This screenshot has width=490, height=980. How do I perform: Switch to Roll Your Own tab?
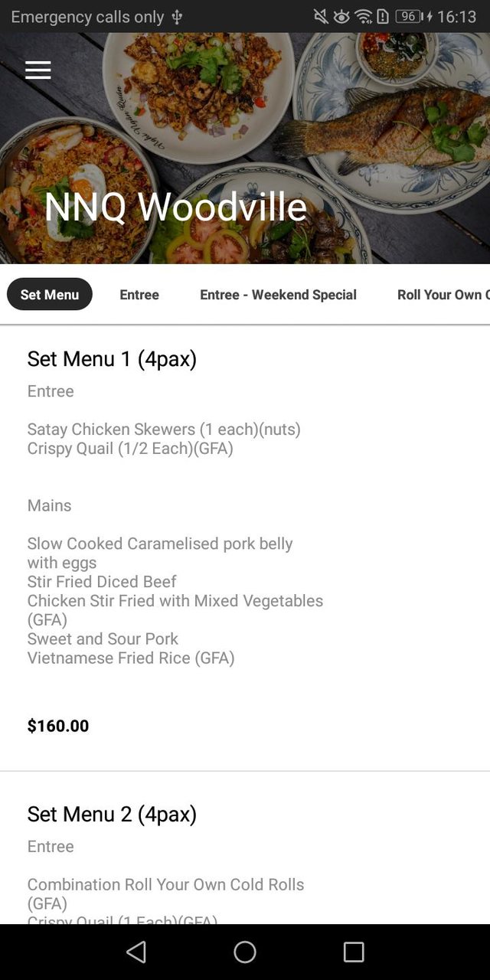tap(443, 295)
